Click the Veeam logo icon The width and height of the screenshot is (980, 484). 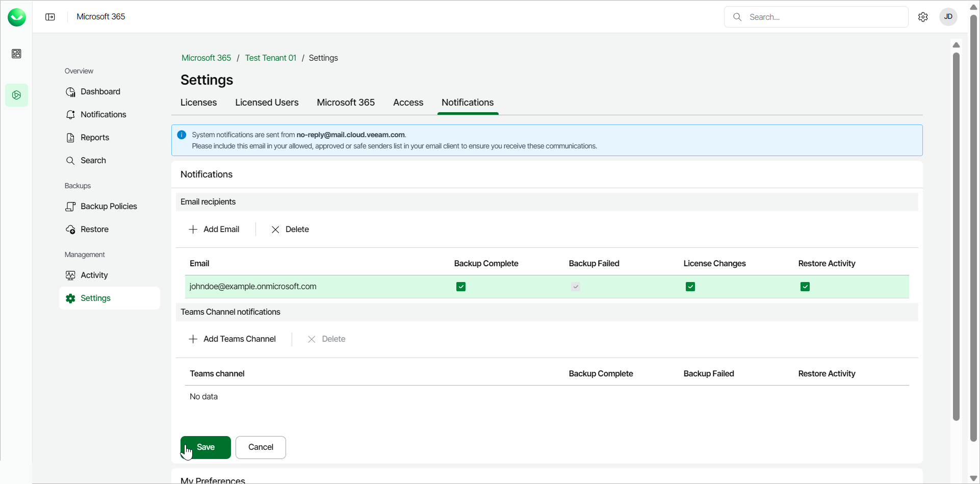17,17
